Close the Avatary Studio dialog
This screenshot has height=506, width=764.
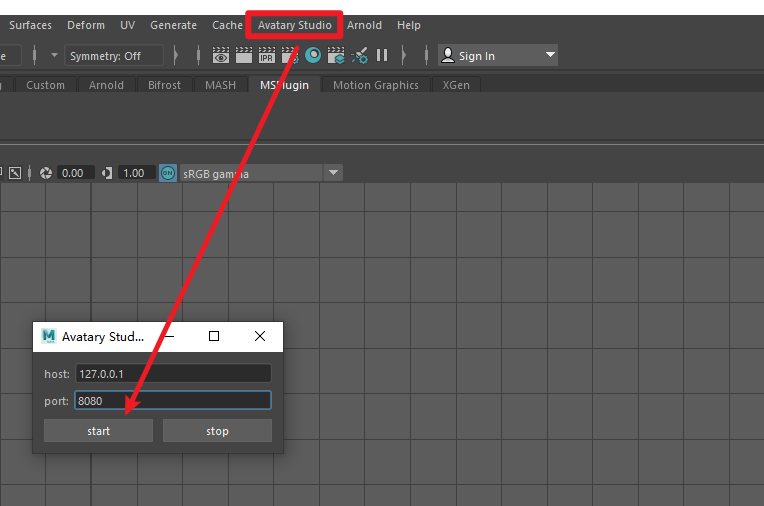(x=260, y=336)
